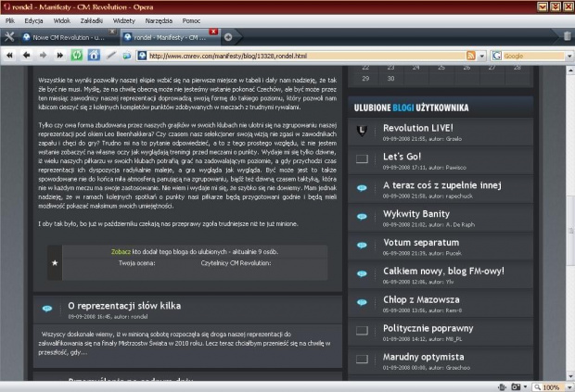Click Google logo in search box
Screen dimensions: 575x392
(x=497, y=56)
